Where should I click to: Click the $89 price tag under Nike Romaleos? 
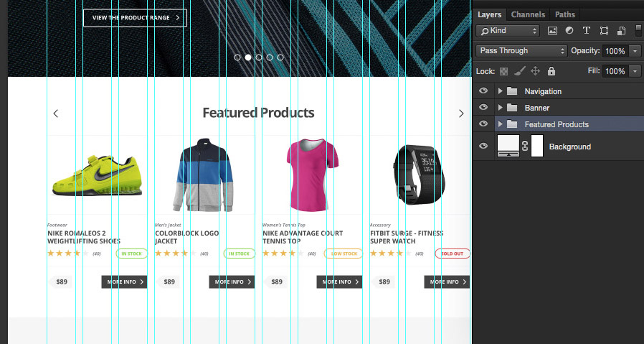(61, 282)
